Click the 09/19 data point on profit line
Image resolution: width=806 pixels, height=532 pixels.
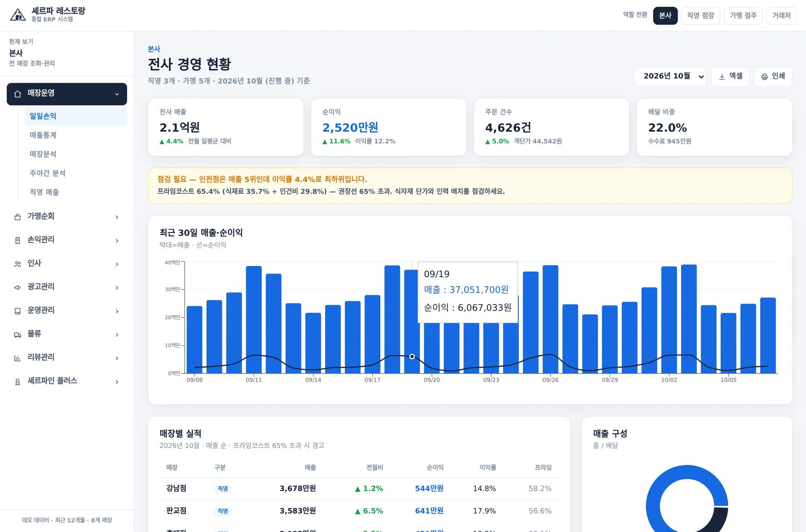(412, 356)
